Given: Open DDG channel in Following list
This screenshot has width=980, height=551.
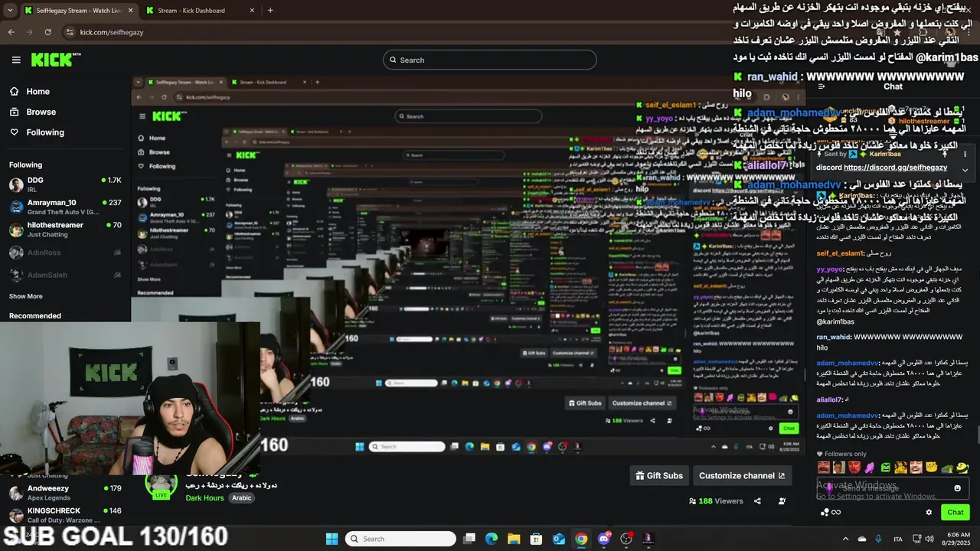Looking at the screenshot, I should 65,184.
